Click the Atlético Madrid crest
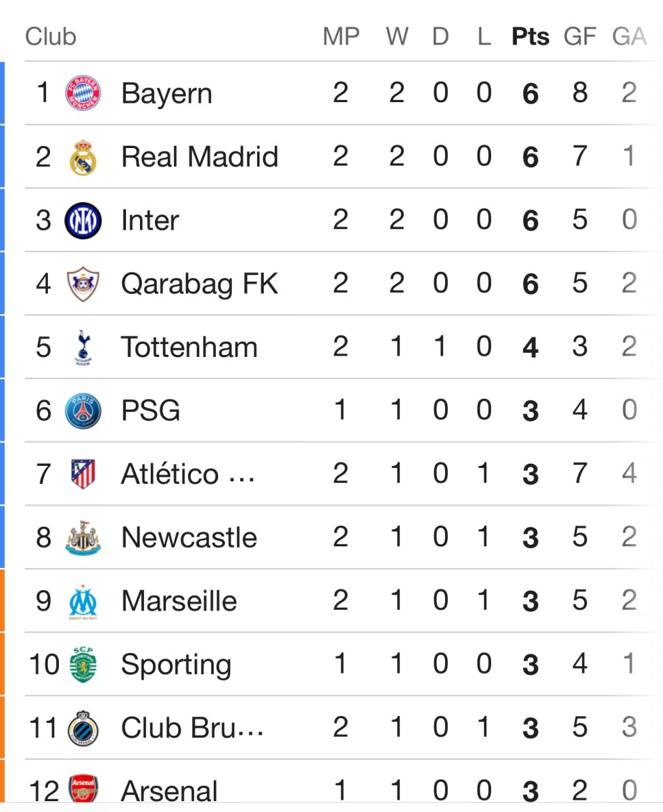Screen dimensions: 663x812 83,474
